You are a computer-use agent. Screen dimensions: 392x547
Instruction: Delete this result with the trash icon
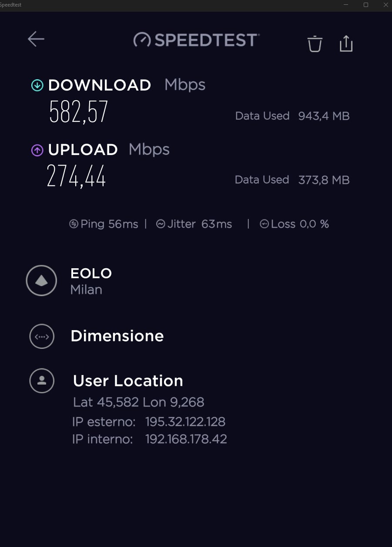click(x=315, y=44)
